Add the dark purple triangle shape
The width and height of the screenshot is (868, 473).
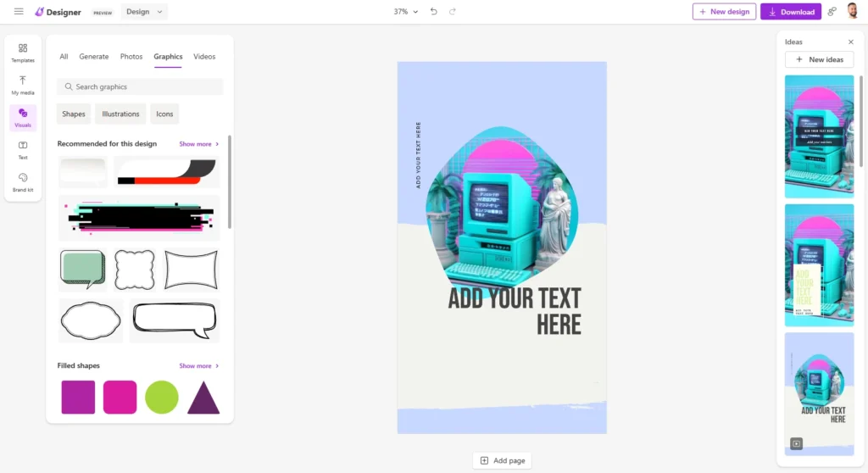click(x=203, y=397)
